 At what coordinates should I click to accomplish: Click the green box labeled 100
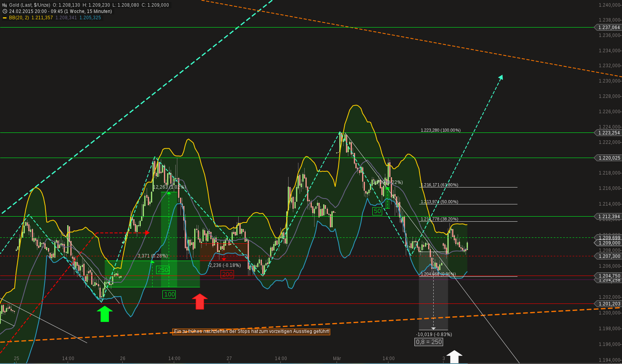tap(169, 294)
